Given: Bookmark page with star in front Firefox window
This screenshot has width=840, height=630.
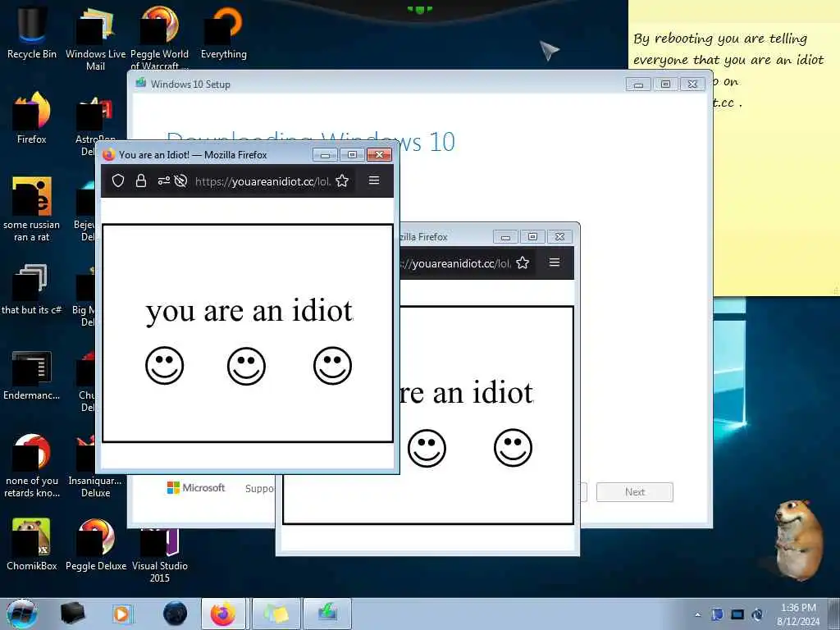Looking at the screenshot, I should 342,181.
